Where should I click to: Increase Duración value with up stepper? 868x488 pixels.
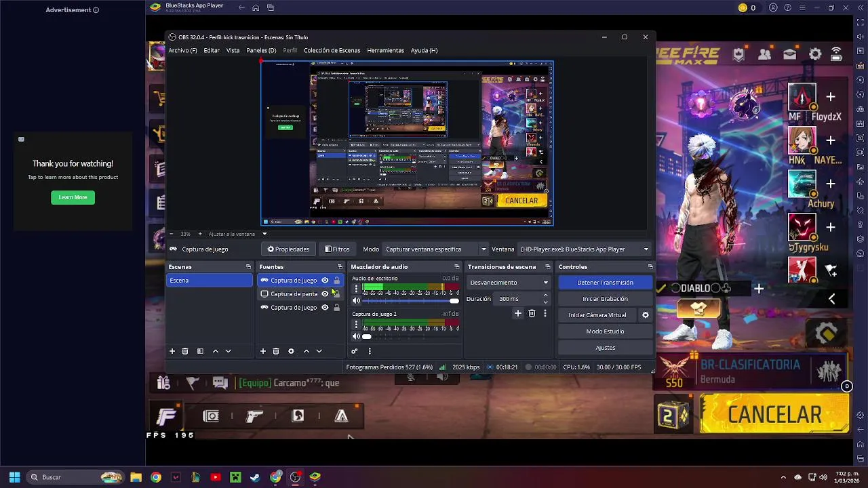pyautogui.click(x=545, y=296)
